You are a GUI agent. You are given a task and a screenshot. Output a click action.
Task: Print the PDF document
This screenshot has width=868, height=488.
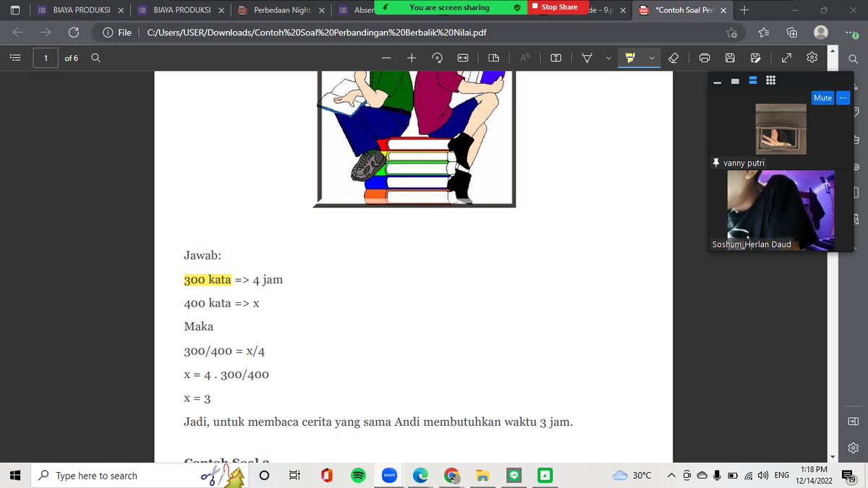pos(705,58)
